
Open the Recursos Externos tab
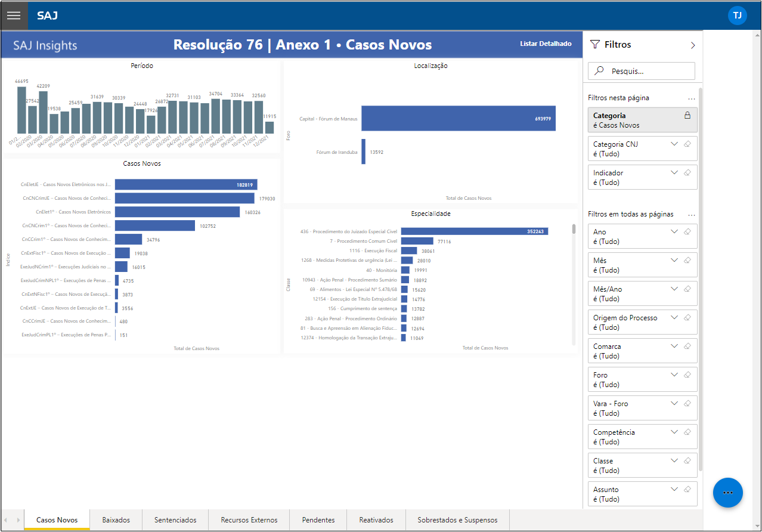click(x=249, y=520)
